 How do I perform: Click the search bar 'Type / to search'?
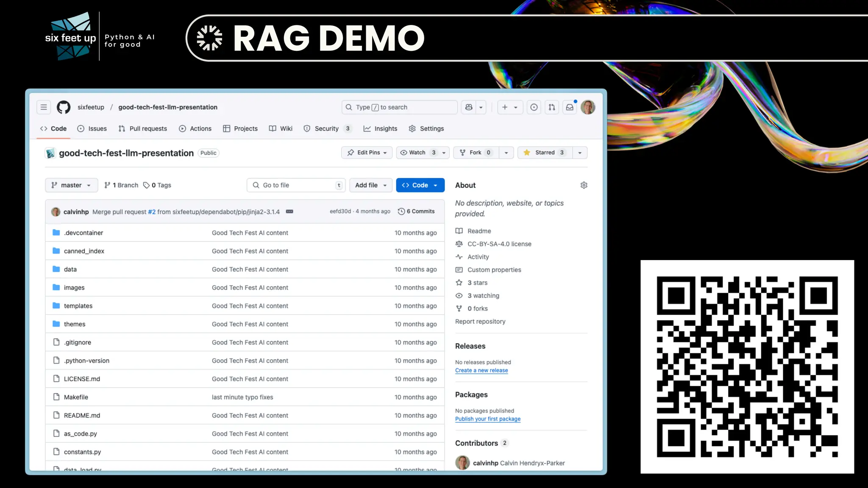click(x=399, y=107)
